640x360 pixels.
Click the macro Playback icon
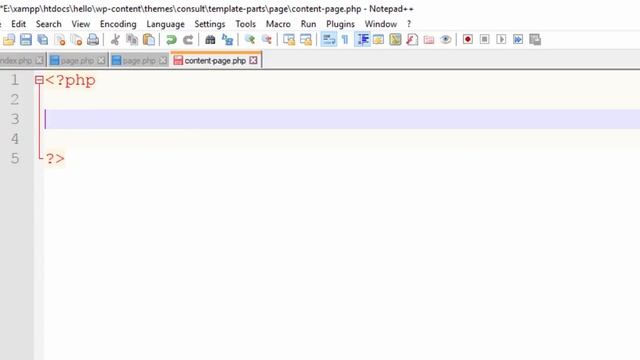tap(501, 40)
